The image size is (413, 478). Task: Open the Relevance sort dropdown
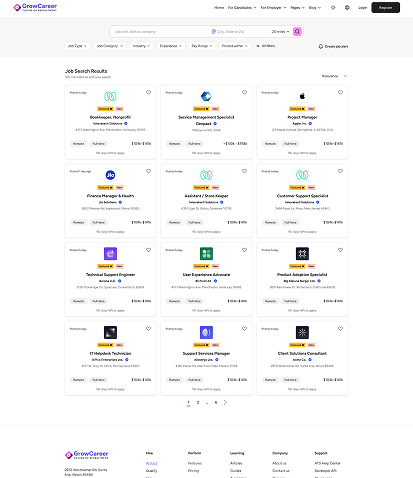[334, 76]
